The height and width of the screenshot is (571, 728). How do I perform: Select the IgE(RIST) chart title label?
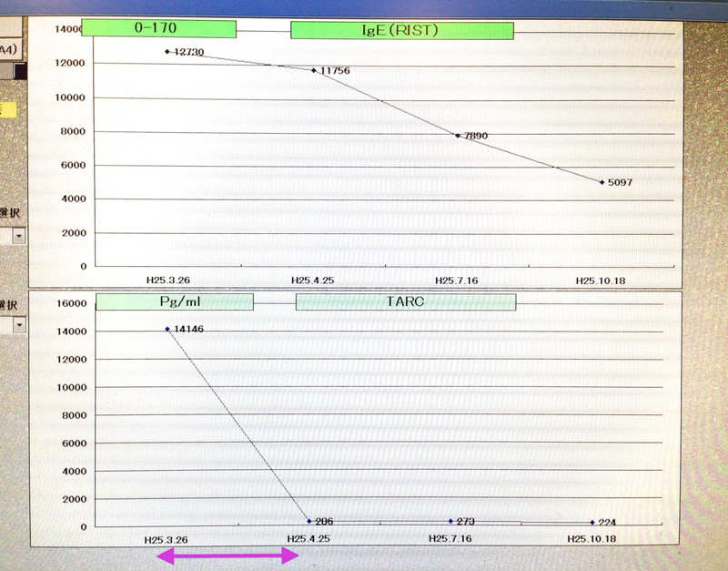click(401, 30)
